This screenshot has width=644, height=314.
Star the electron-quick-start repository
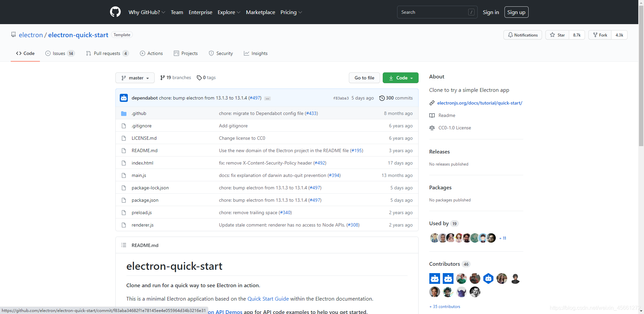click(557, 35)
